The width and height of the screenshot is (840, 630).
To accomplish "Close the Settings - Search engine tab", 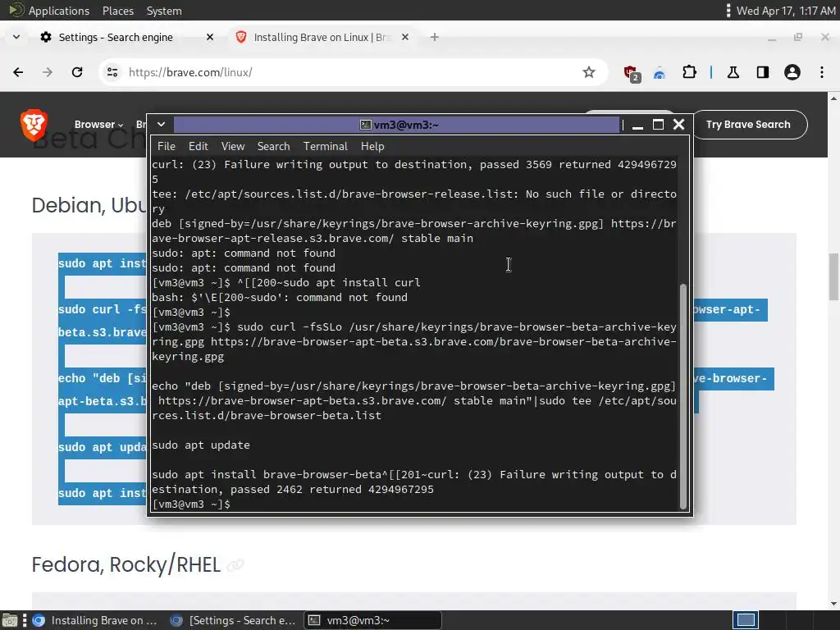I will coord(210,37).
